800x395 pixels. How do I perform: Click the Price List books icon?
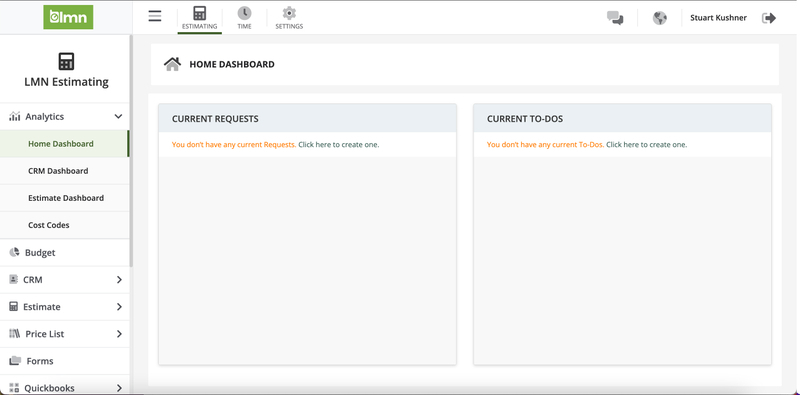click(15, 334)
